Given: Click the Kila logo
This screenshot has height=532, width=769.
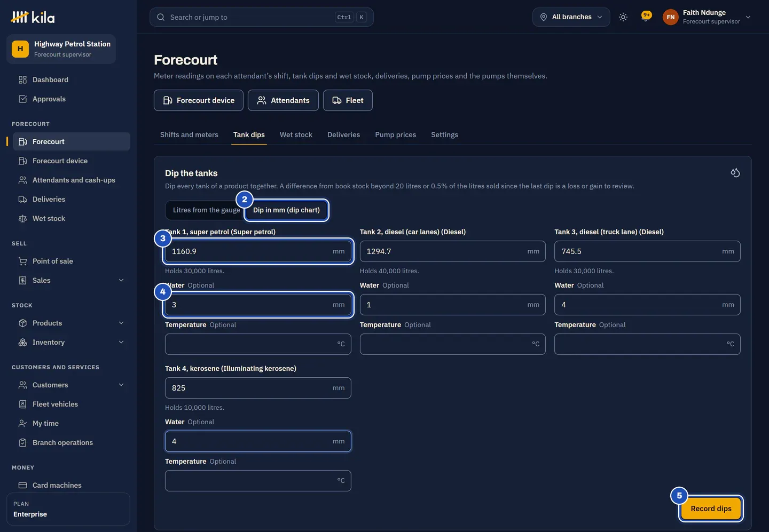Looking at the screenshot, I should pos(33,17).
